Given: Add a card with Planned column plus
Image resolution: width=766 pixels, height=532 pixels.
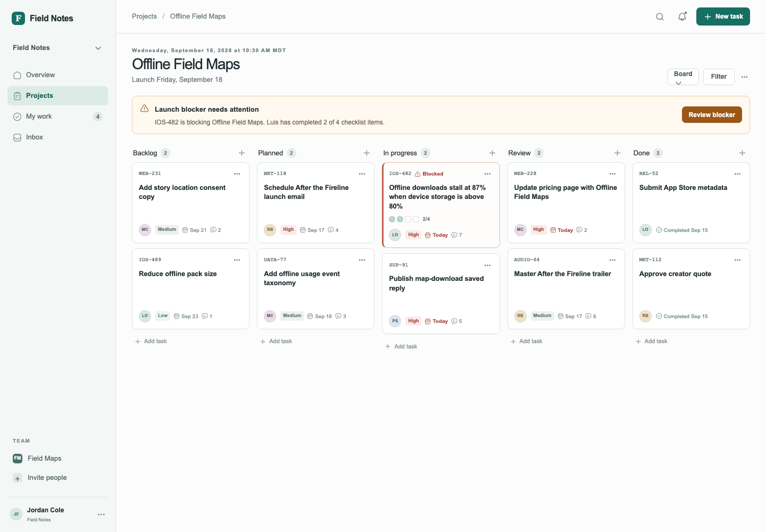Looking at the screenshot, I should [x=367, y=153].
